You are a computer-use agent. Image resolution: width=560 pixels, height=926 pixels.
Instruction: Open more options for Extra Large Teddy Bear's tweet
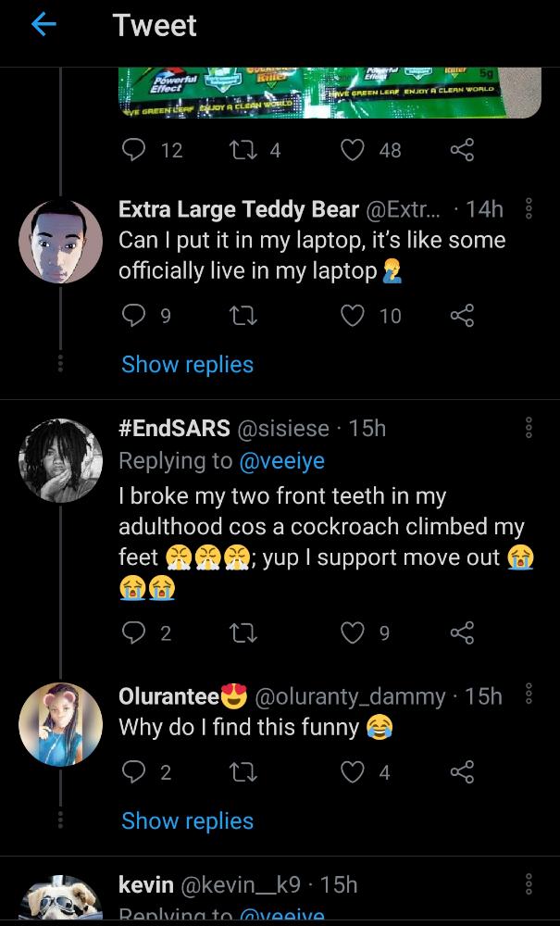pos(529,209)
